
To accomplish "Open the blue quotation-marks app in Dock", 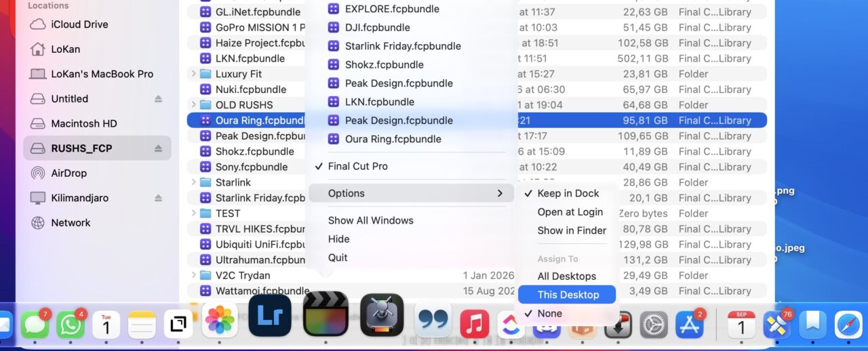I will [x=433, y=321].
